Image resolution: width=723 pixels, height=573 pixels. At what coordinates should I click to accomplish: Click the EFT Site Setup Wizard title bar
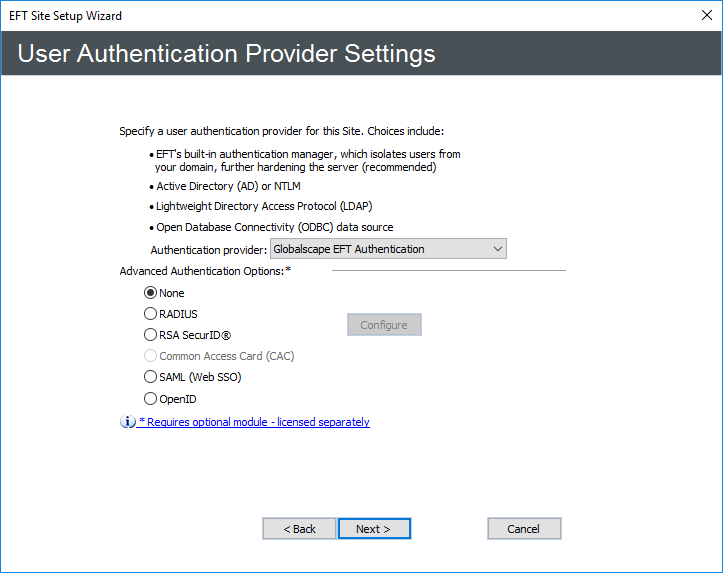(x=300, y=16)
